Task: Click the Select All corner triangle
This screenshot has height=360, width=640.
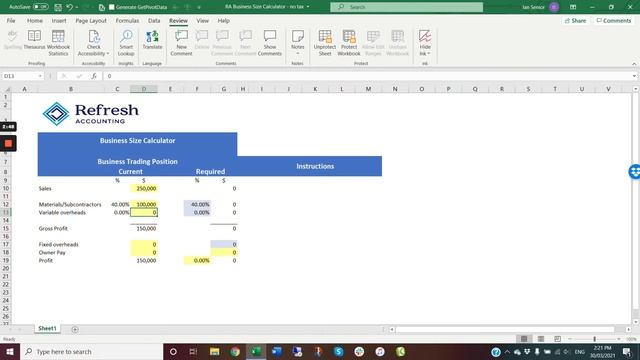Action: click(6, 89)
